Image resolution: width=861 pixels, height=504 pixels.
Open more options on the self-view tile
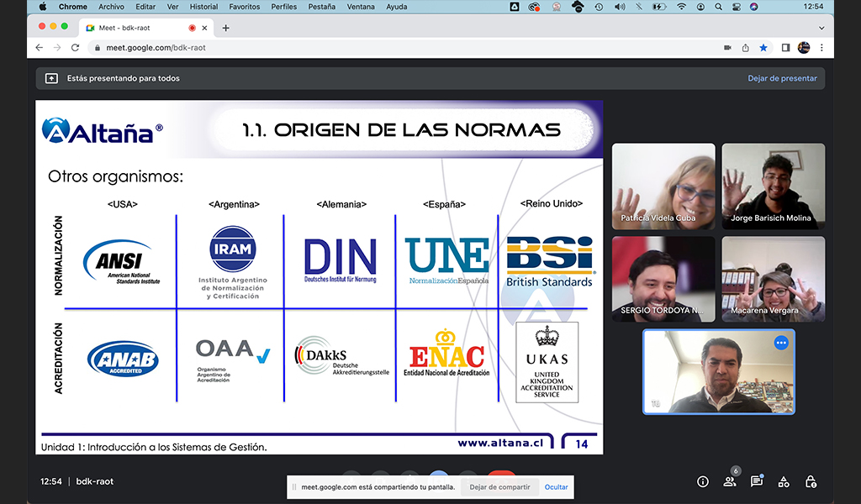click(781, 344)
